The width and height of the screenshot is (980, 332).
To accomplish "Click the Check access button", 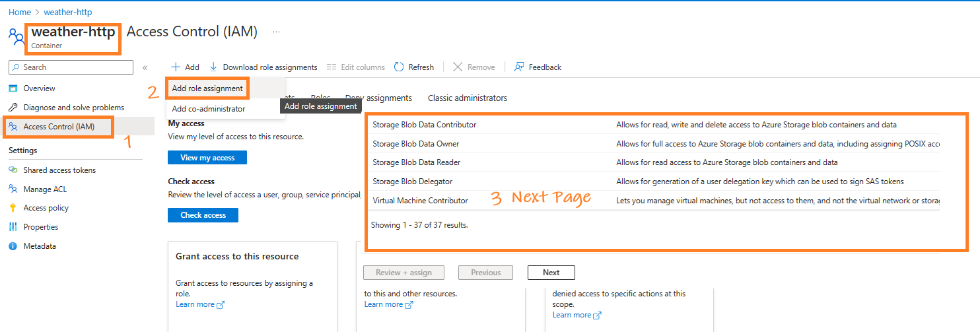I will pos(203,215).
